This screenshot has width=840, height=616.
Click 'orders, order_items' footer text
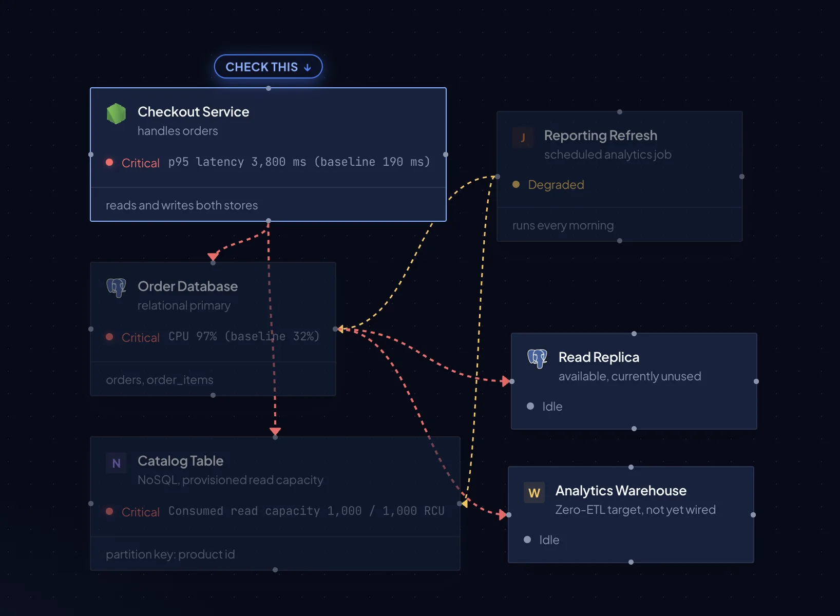pos(160,380)
